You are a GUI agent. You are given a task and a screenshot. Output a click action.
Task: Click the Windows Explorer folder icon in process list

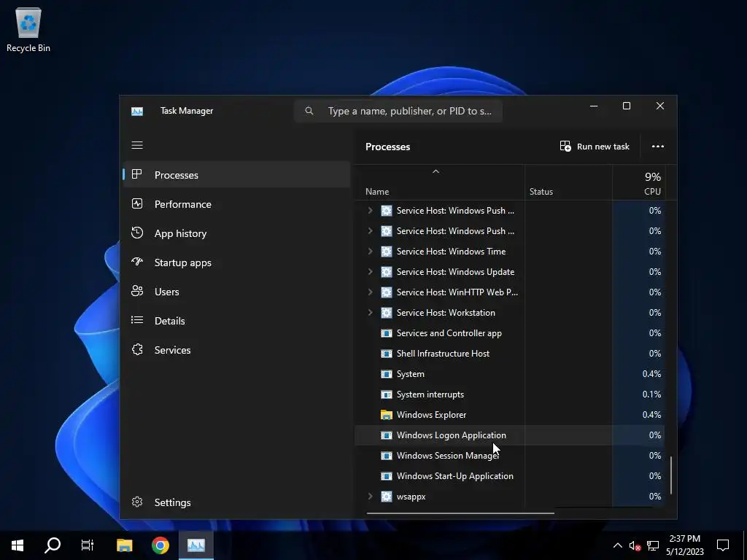(387, 415)
